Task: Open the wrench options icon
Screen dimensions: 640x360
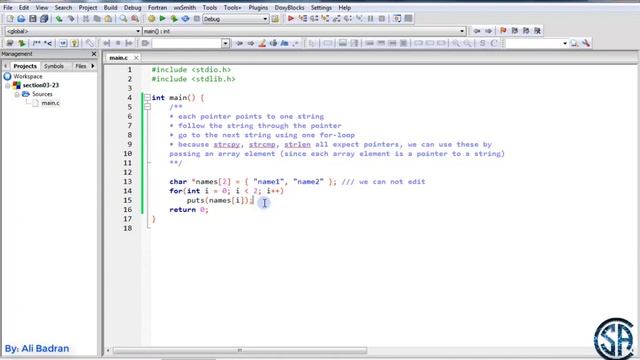Action: click(587, 43)
